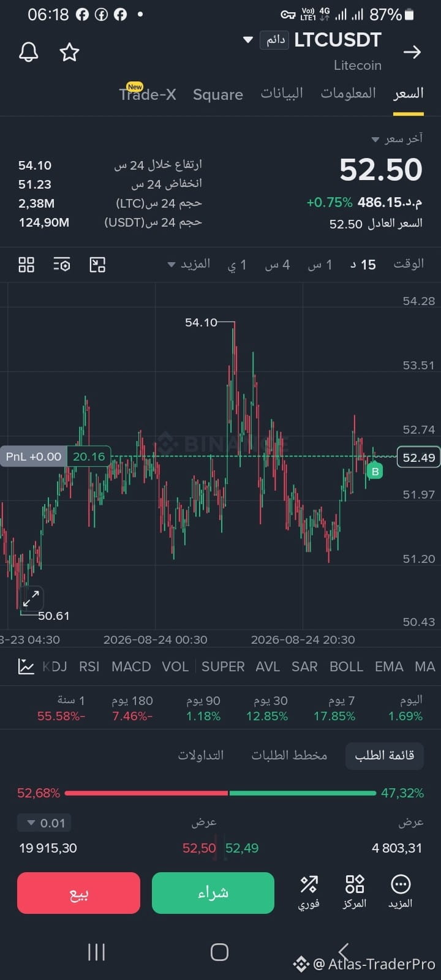Toggle the KDJ indicator

coord(55,666)
